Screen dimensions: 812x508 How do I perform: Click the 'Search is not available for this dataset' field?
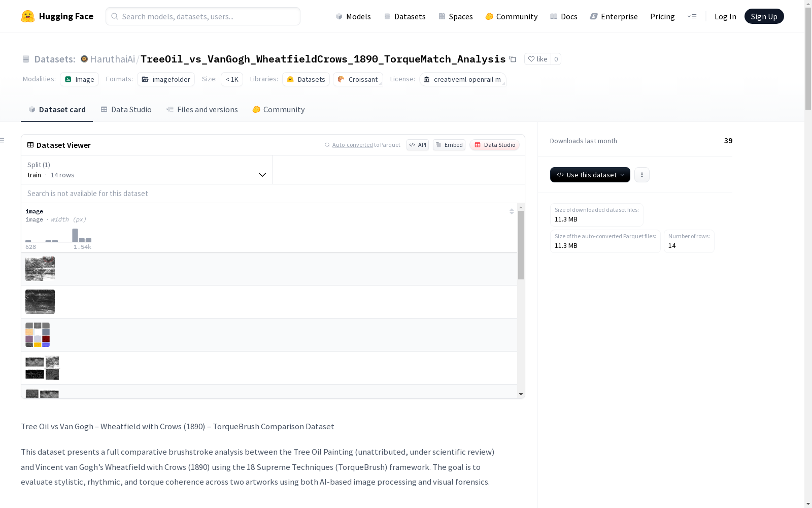point(273,194)
